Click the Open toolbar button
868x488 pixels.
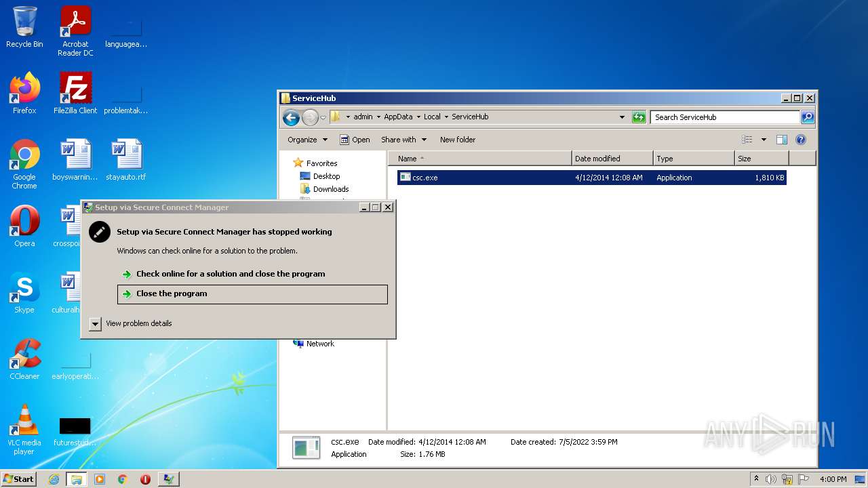coord(355,140)
